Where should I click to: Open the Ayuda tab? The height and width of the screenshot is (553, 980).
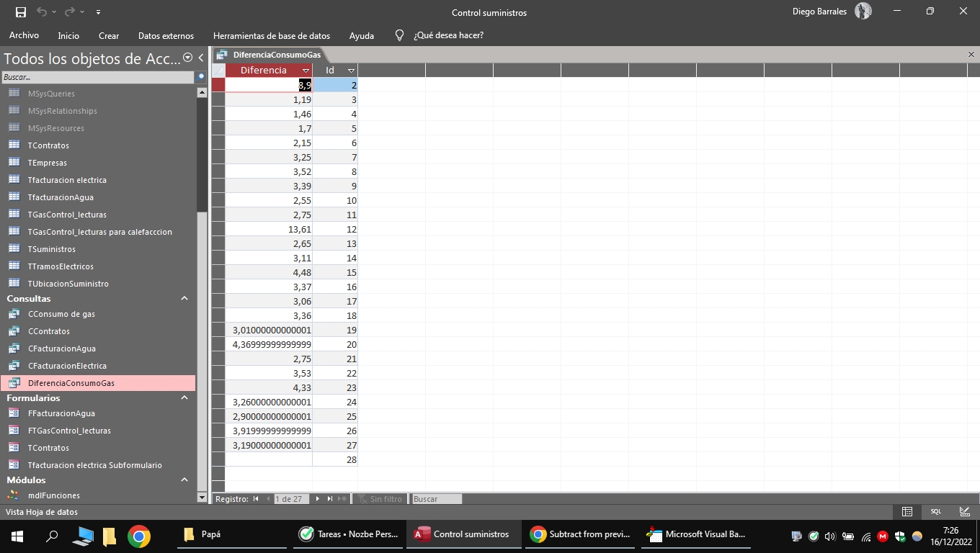pyautogui.click(x=362, y=35)
